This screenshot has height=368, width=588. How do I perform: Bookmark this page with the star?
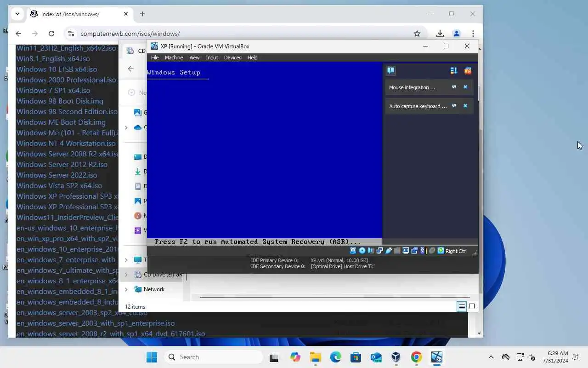tap(417, 34)
